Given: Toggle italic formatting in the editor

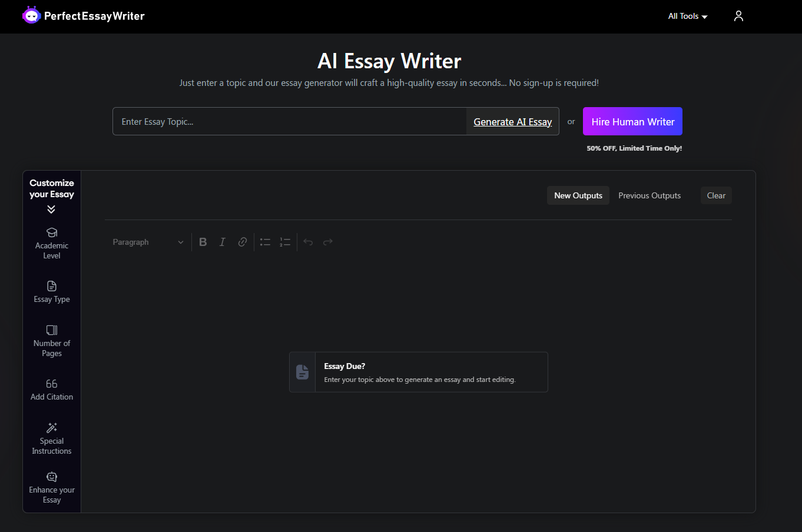Looking at the screenshot, I should point(222,241).
